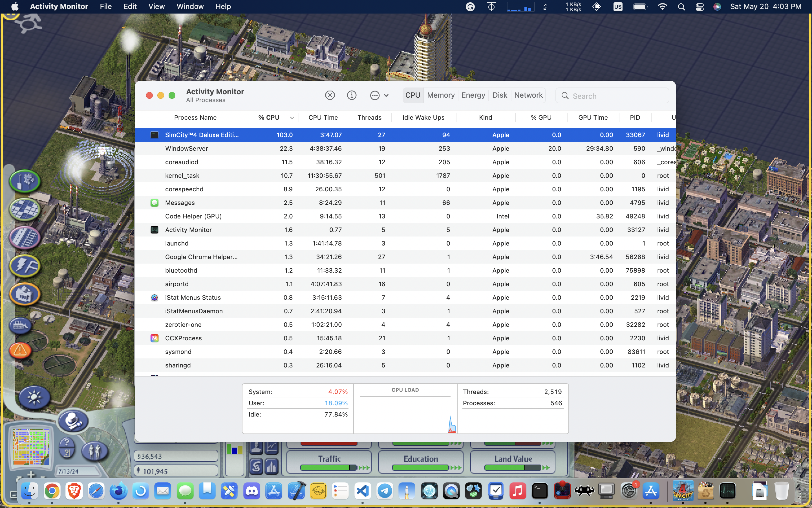Click SimCity landscaping tools button (shovel and tree)
The width and height of the screenshot is (812, 508).
tap(25, 181)
